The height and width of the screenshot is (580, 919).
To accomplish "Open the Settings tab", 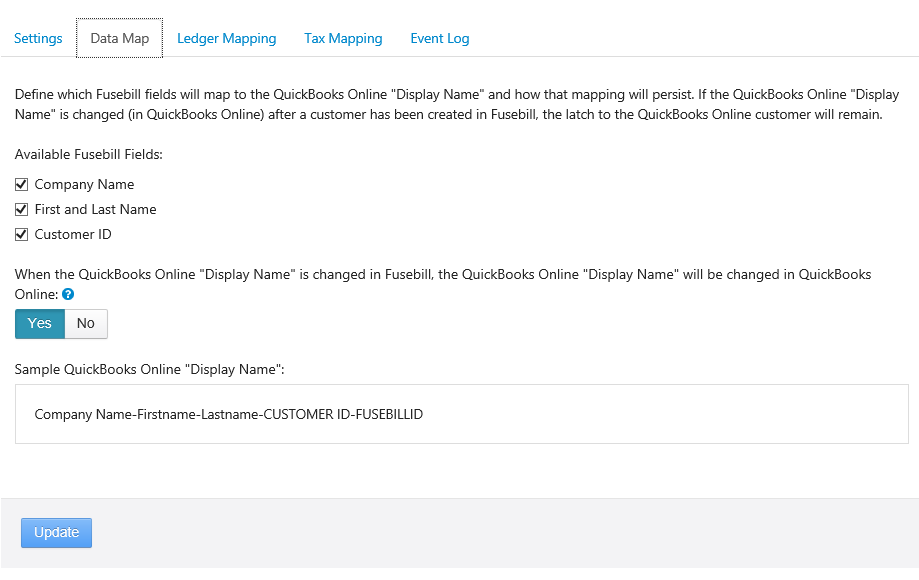I will (38, 39).
